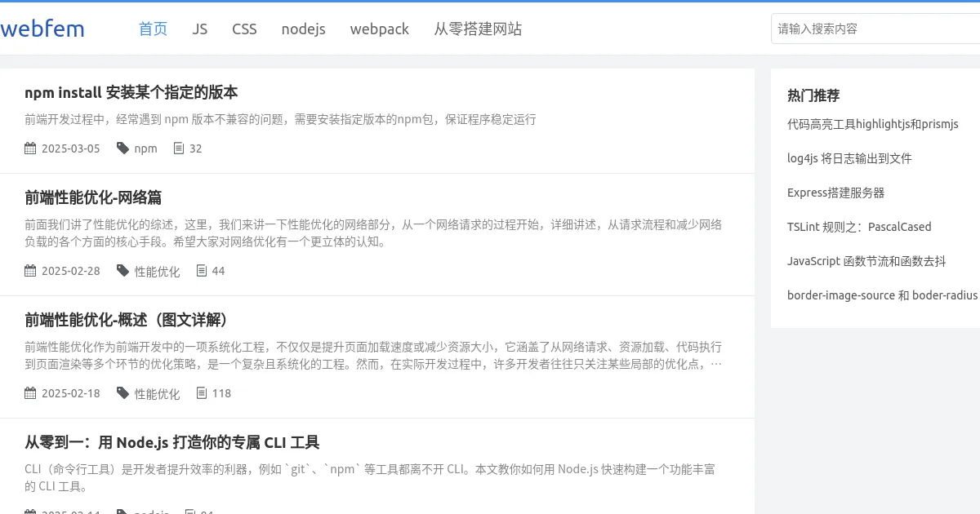Image resolution: width=980 pixels, height=514 pixels.
Task: Go to 首页 in the top menu
Action: (x=153, y=29)
